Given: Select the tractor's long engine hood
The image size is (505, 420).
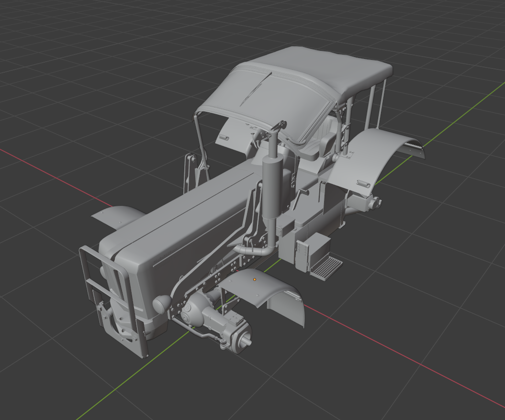Looking at the screenshot, I should [x=193, y=222].
